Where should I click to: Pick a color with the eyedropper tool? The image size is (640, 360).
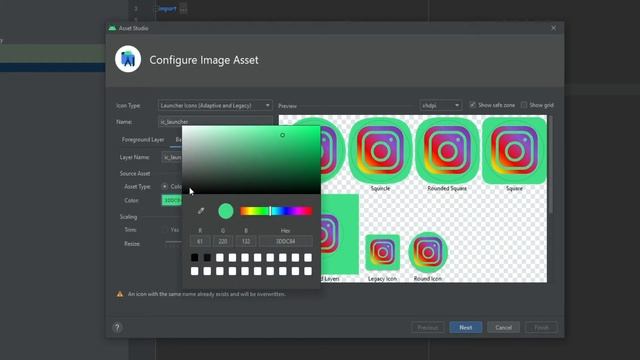(x=201, y=211)
